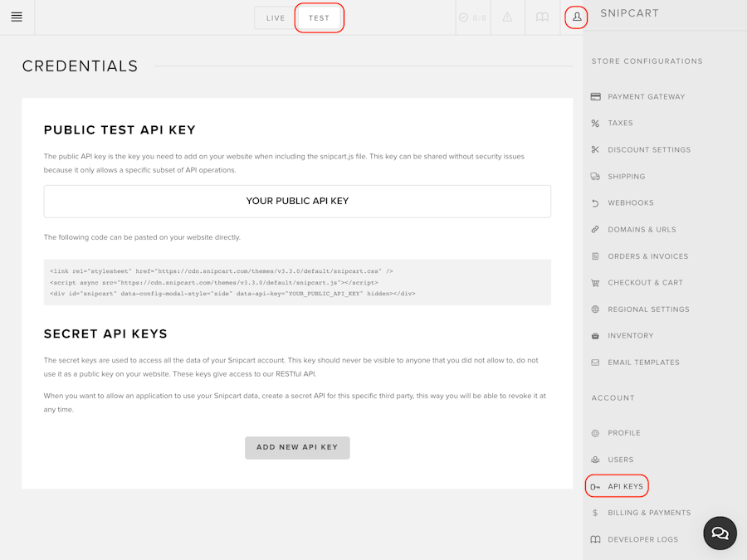Click the key icon beside API Keys
747x560 pixels.
click(595, 487)
